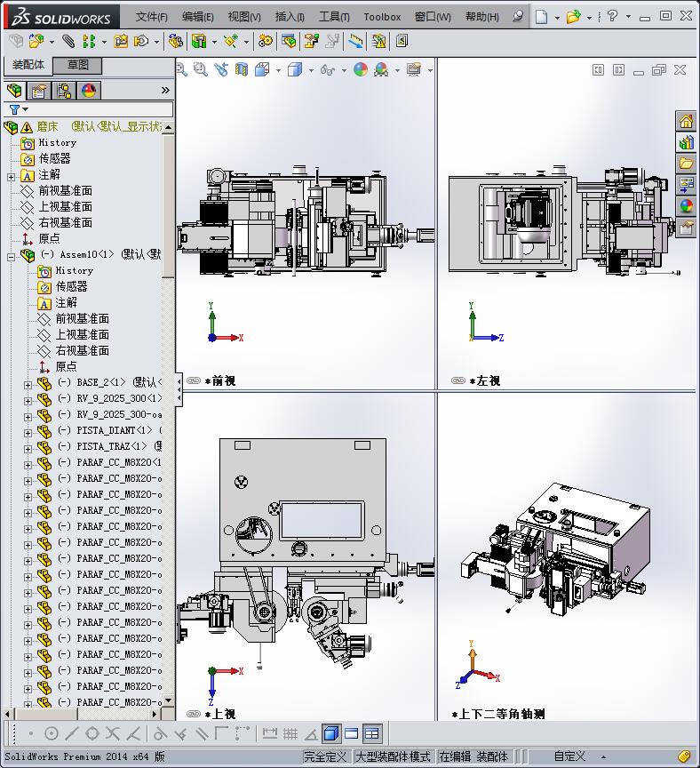The image size is (700, 768).
Task: Click the Insert Components icon
Action: 36,41
